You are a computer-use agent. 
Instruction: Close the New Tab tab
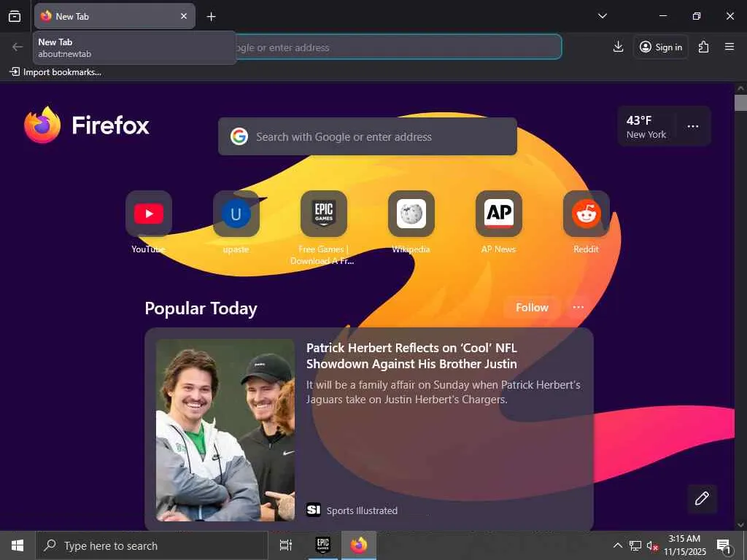[184, 16]
